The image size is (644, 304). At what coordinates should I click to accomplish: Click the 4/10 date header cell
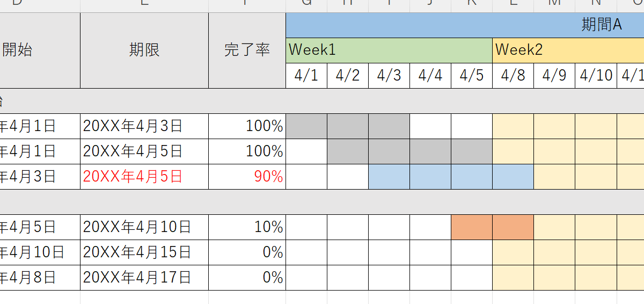596,76
